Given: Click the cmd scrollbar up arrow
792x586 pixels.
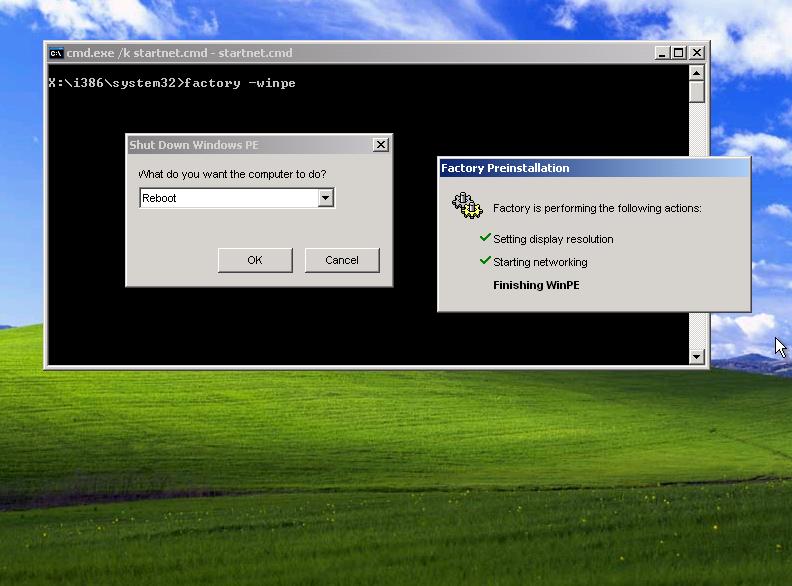Looking at the screenshot, I should (697, 73).
